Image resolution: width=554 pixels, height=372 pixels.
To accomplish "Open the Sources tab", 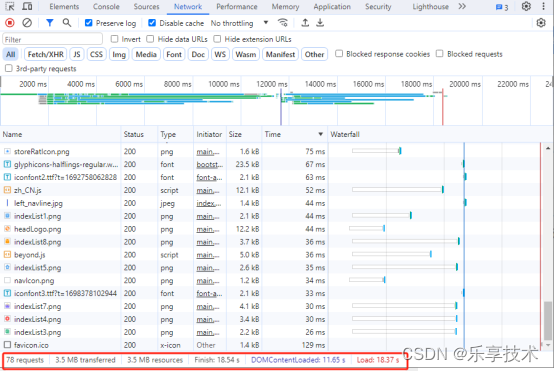I will click(146, 7).
